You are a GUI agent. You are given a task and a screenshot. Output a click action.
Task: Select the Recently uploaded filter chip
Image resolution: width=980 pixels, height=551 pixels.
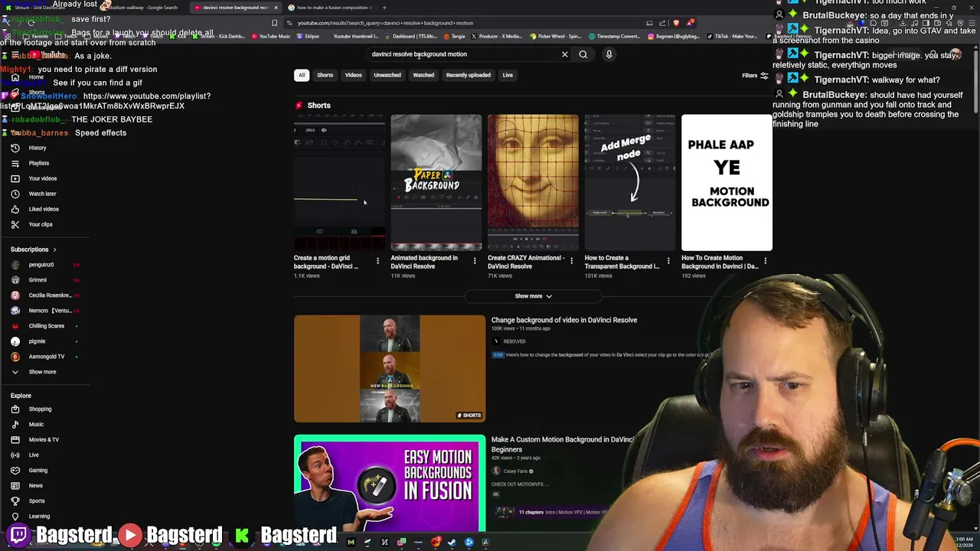[469, 75]
